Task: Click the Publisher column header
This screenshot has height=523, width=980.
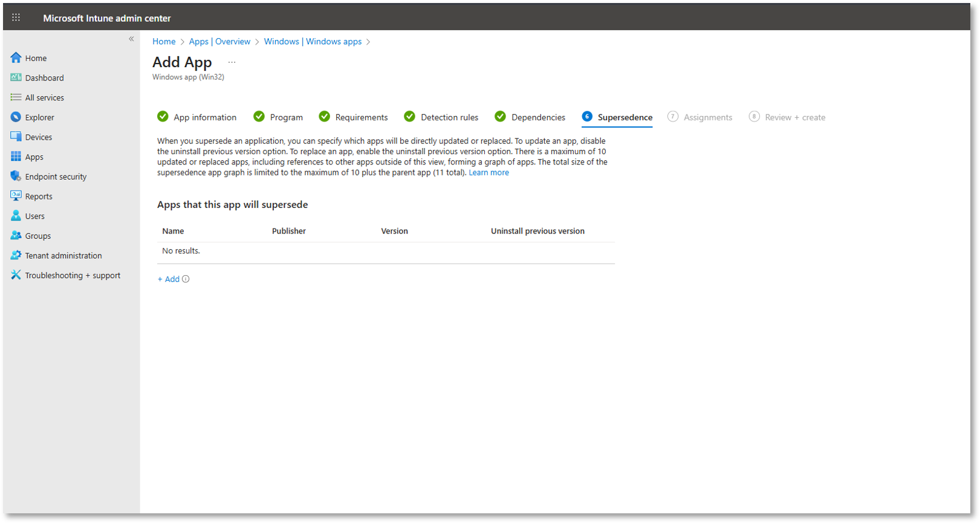Action: point(289,231)
